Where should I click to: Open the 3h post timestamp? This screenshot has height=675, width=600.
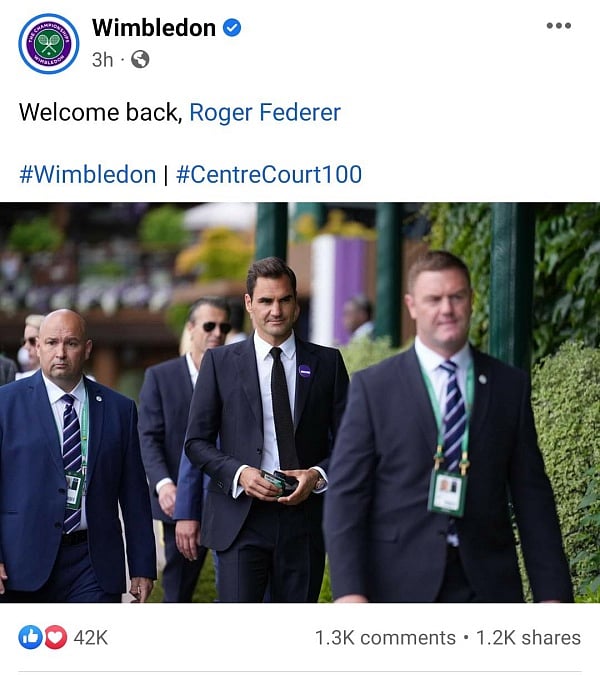coord(102,60)
